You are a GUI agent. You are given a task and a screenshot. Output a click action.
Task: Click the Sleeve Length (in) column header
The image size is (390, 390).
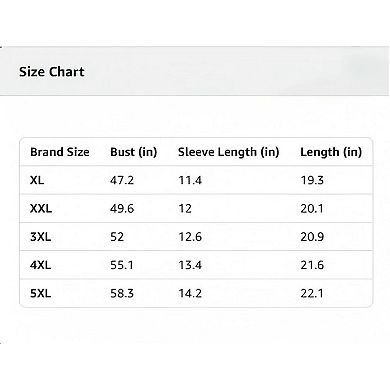tap(229, 152)
